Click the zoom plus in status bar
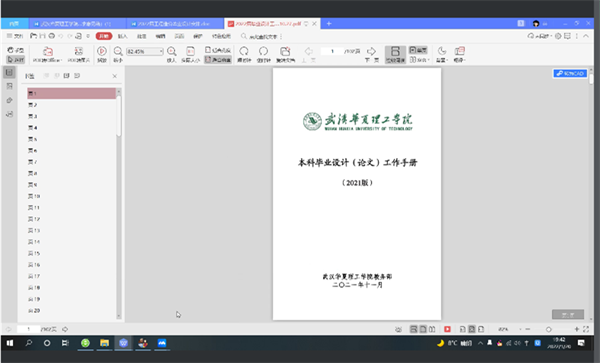Screen dimensions: 600x363 (x=577, y=329)
